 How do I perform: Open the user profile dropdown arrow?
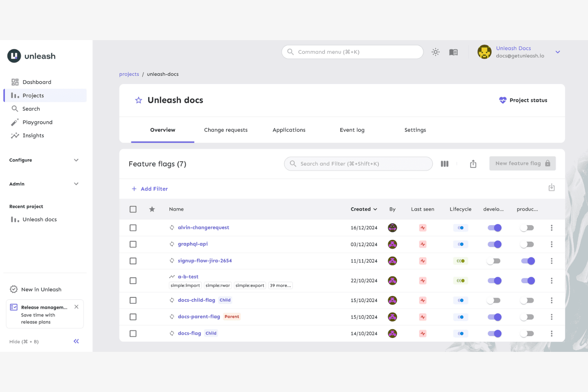[558, 52]
